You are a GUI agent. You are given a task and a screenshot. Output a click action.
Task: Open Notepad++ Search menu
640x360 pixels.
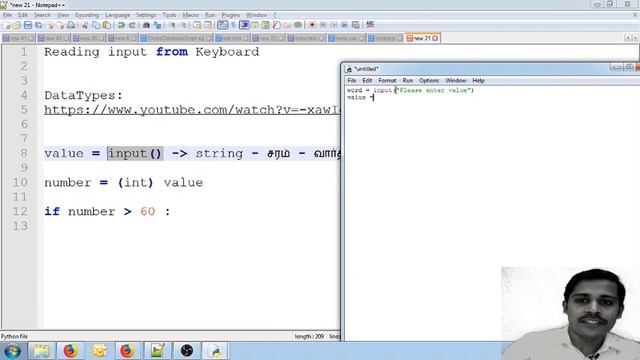(42, 15)
